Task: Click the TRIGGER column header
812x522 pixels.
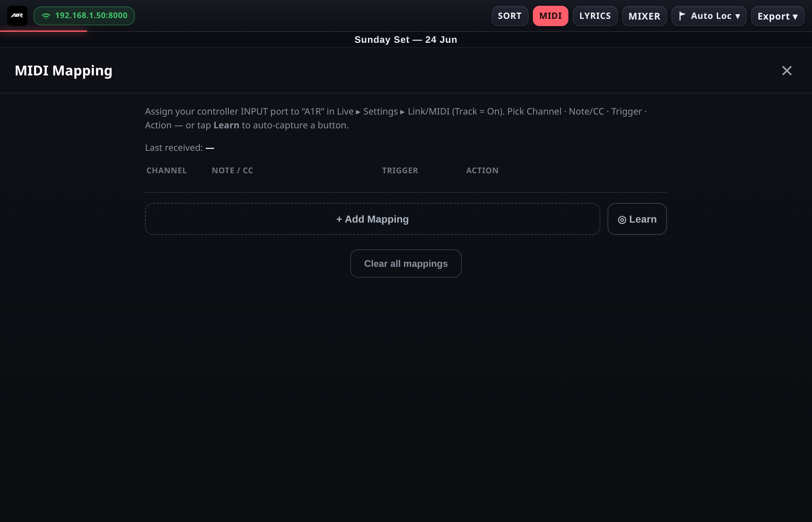Action: coord(400,170)
